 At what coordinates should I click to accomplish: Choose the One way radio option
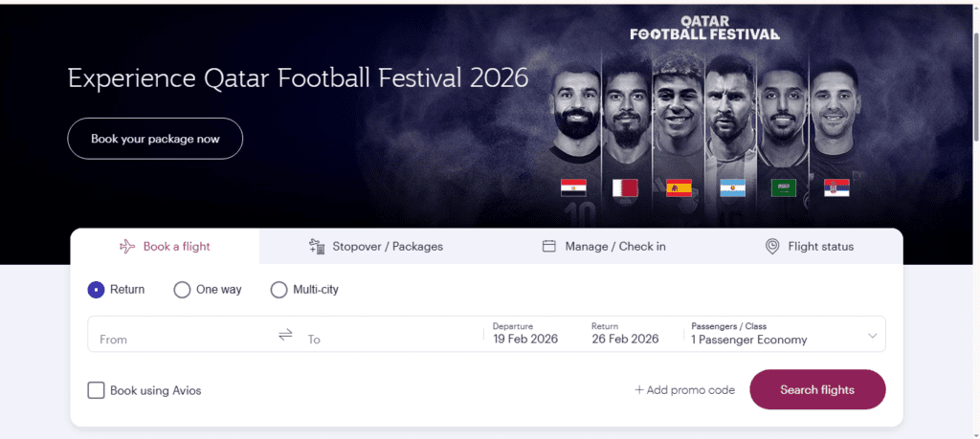click(182, 290)
